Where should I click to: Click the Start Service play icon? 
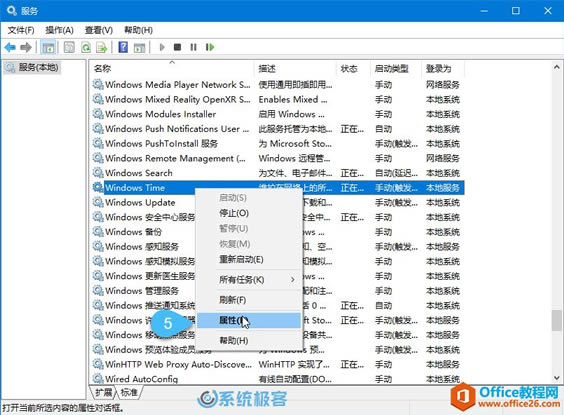162,47
